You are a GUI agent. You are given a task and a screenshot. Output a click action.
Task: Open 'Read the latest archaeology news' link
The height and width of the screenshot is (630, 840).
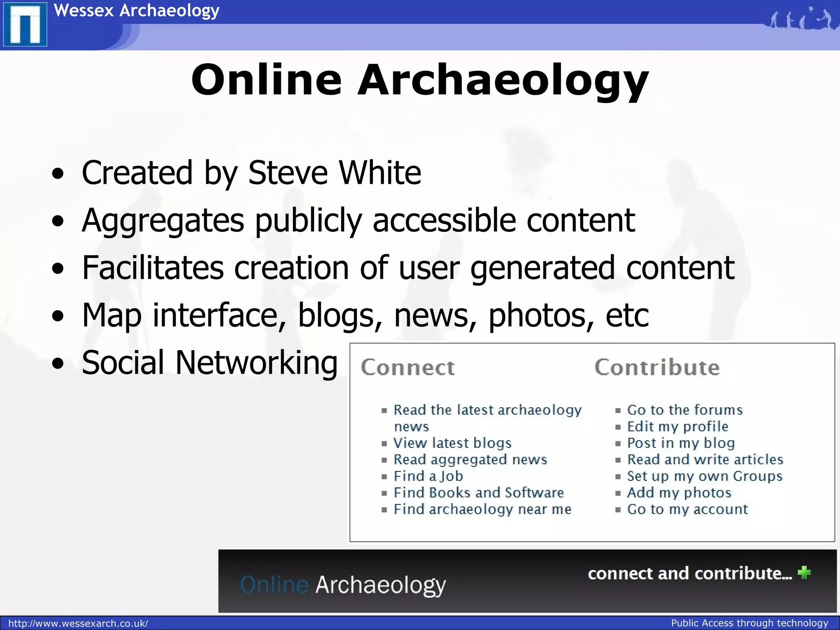pyautogui.click(x=487, y=418)
